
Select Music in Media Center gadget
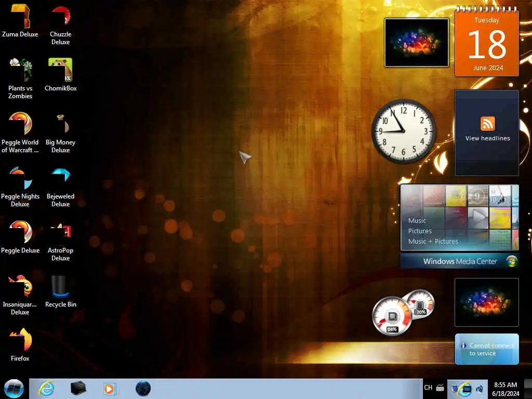(x=417, y=220)
